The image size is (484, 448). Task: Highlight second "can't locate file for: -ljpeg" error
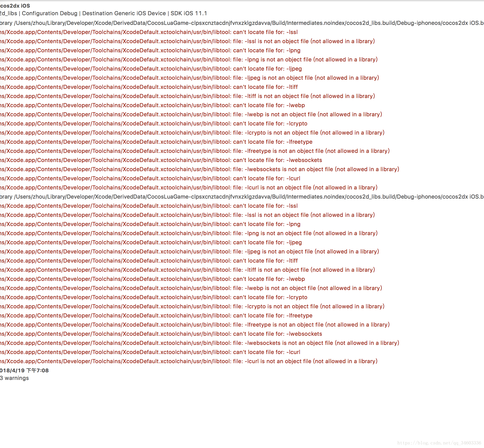[x=151, y=242]
